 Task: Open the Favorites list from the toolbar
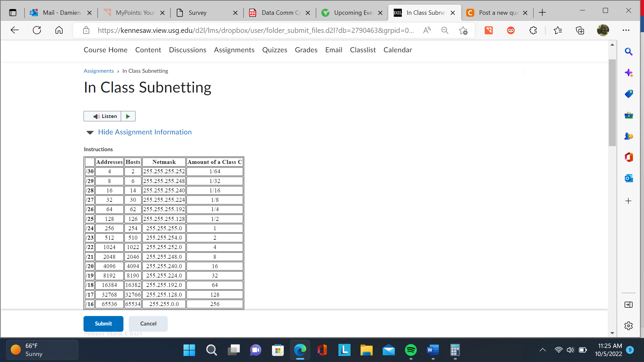(x=558, y=30)
